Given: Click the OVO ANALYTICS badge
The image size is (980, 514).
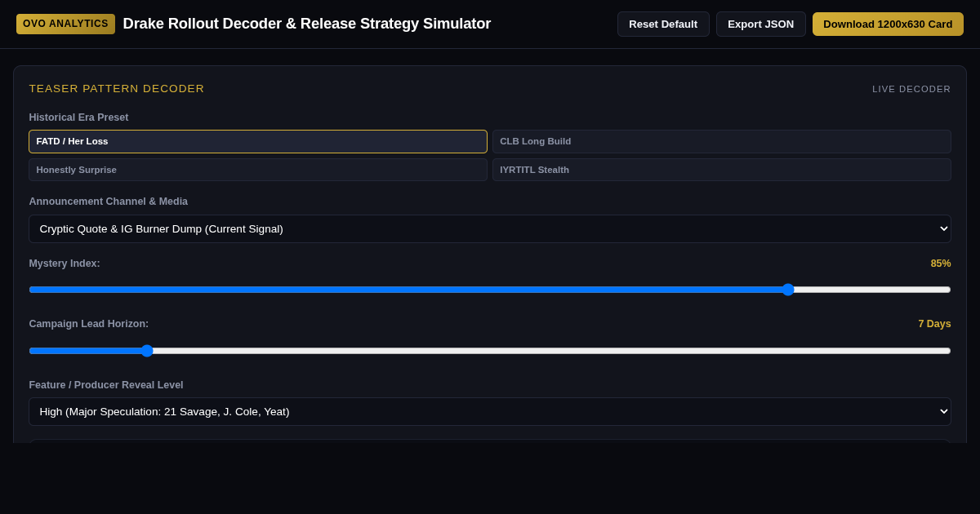Looking at the screenshot, I should coord(65,24).
